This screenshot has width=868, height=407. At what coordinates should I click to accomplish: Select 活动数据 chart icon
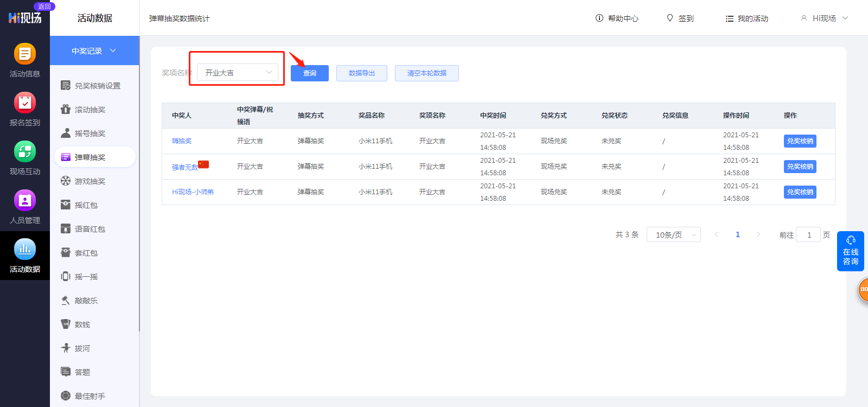coord(25,249)
